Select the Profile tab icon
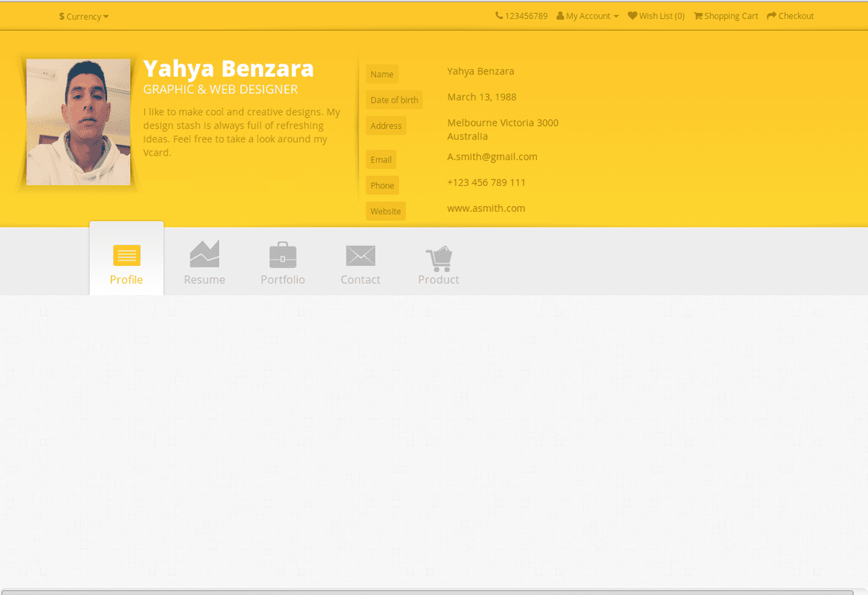The image size is (868, 595). [127, 255]
